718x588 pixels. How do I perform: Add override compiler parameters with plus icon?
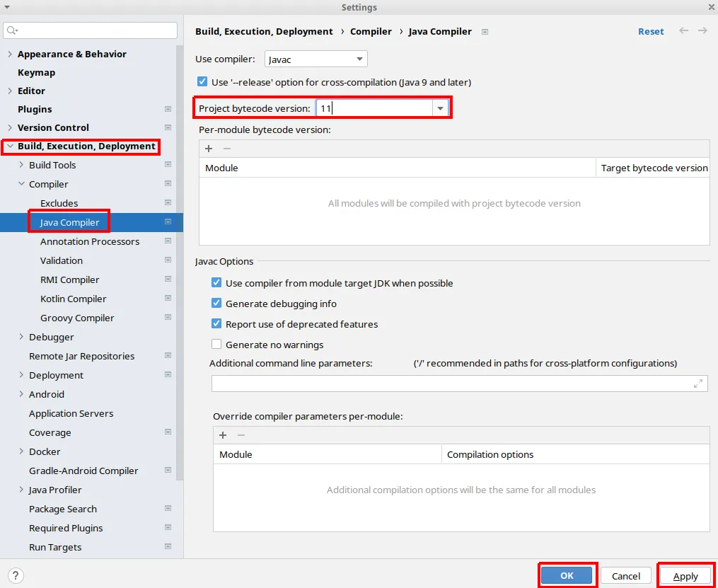(x=223, y=435)
